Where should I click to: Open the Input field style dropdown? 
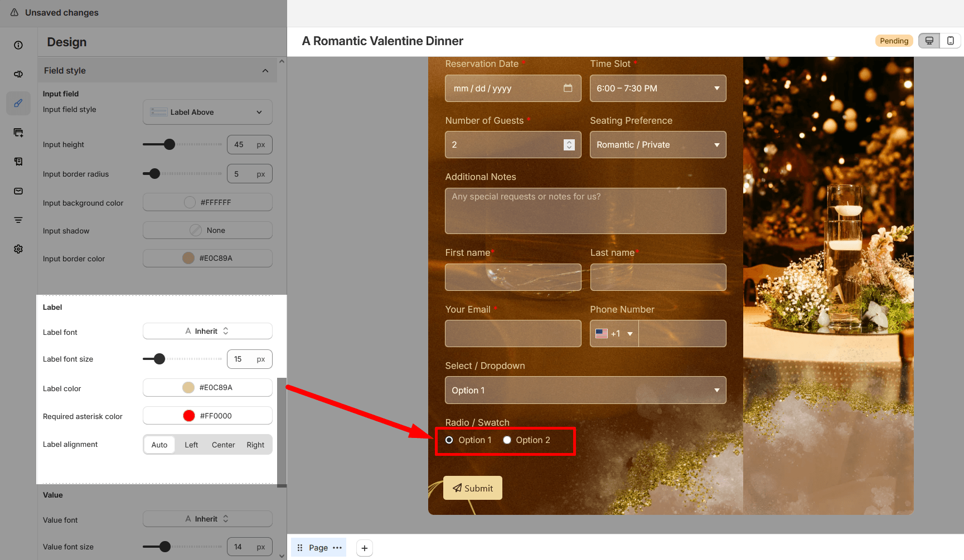207,112
